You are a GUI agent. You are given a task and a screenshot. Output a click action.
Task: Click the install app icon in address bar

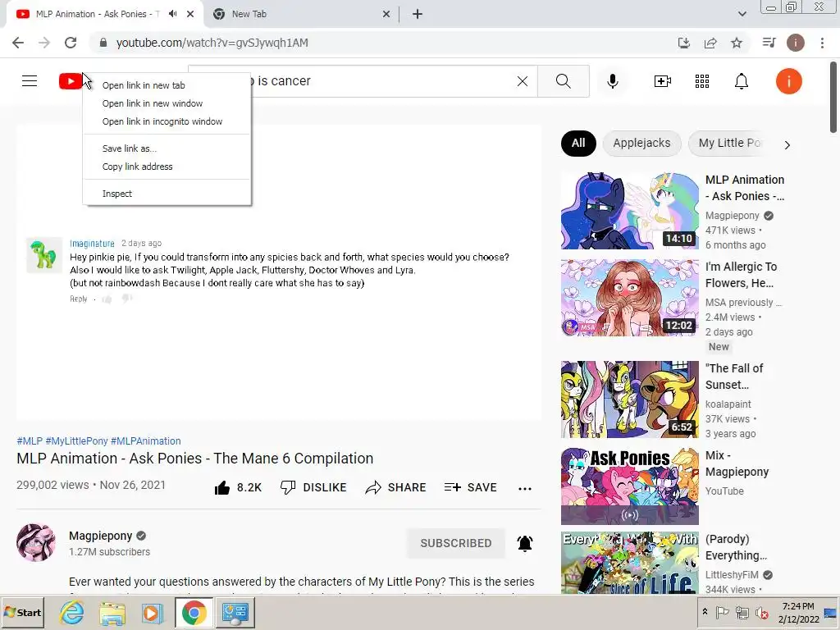pyautogui.click(x=684, y=43)
